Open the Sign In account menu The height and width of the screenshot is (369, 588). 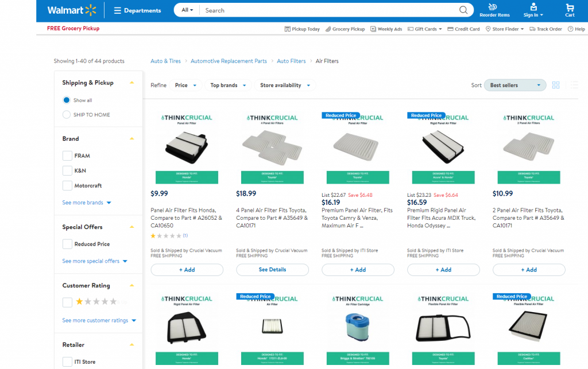[x=533, y=10]
